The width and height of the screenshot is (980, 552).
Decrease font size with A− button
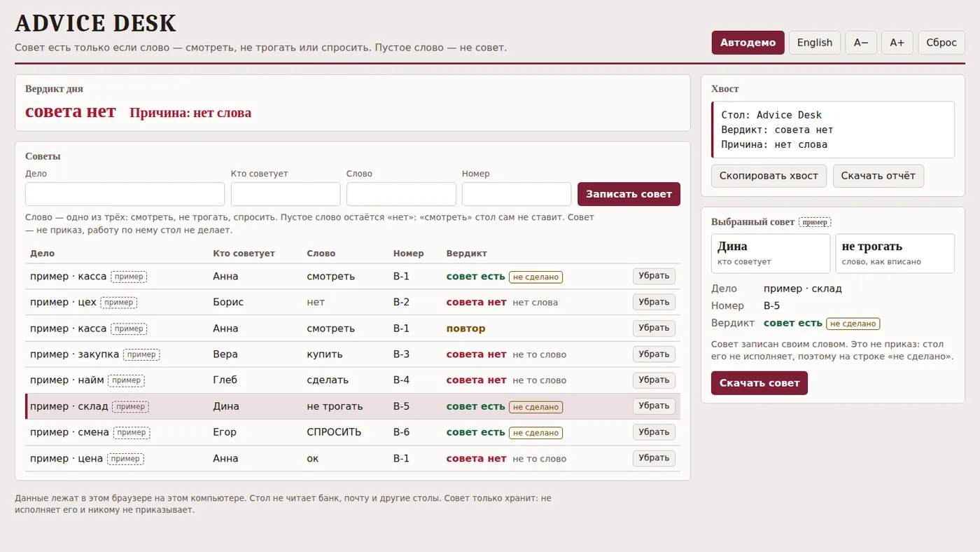(x=861, y=43)
